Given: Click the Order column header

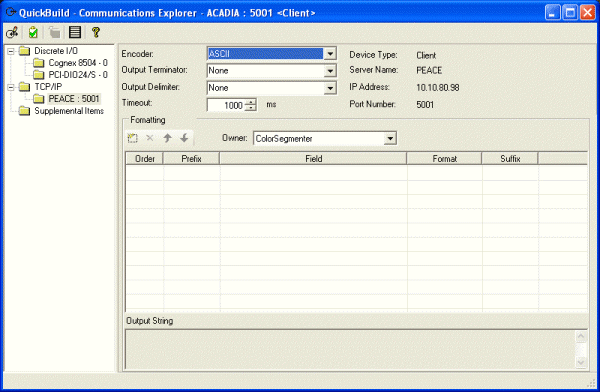Looking at the screenshot, I should (145, 158).
